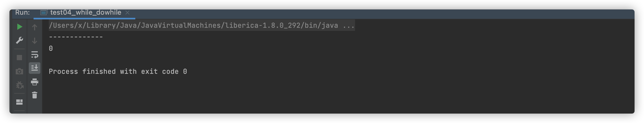Screen dimensions: 644x123
Task: Click the bug attach debugger icon
Action: coord(19,85)
